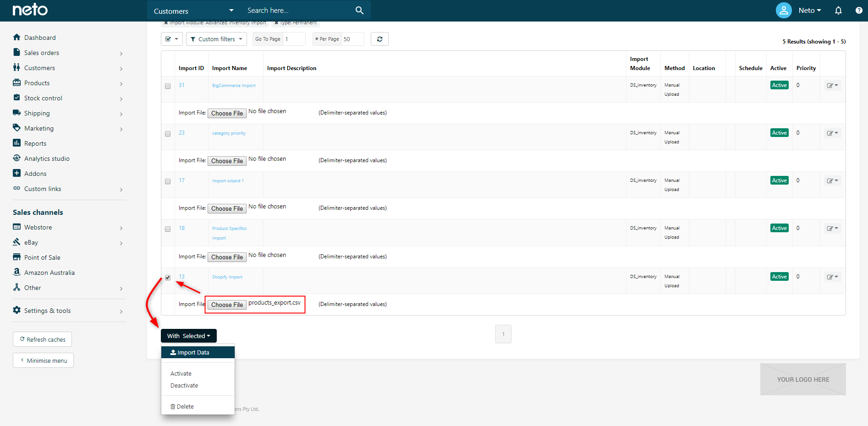Click the Shipping truck icon
Screen dimensions: 868x426
point(17,113)
